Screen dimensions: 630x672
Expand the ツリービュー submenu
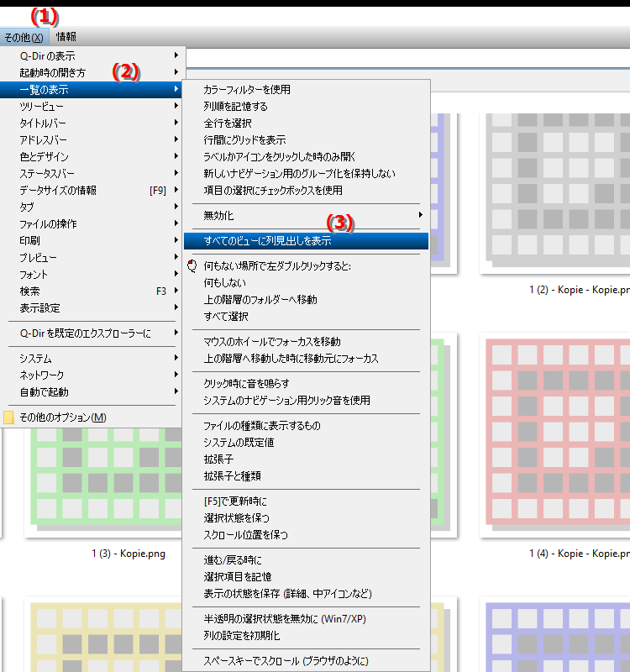pos(91,107)
